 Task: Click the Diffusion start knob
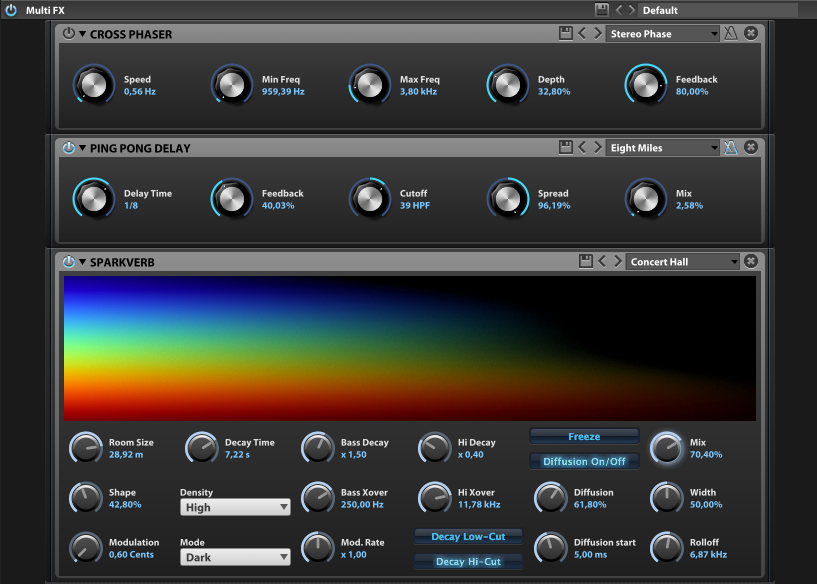point(551,548)
